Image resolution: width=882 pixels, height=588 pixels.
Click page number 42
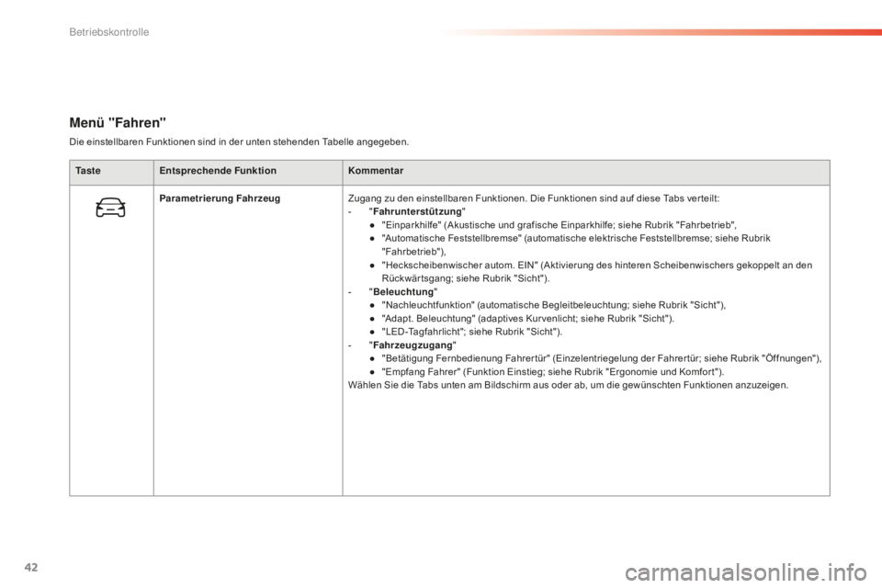[x=31, y=567]
